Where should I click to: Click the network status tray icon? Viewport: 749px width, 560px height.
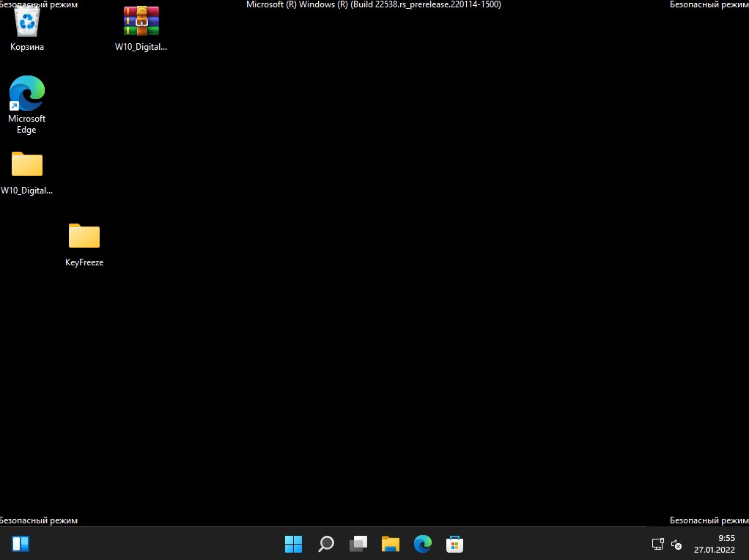click(658, 544)
